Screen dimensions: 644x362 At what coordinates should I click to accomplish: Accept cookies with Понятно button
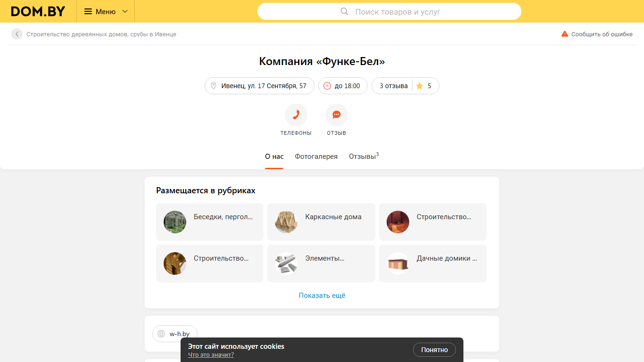434,350
